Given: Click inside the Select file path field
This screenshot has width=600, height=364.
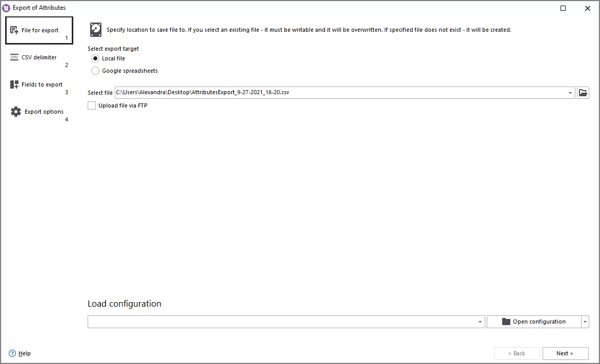Looking at the screenshot, I should coord(307,93).
